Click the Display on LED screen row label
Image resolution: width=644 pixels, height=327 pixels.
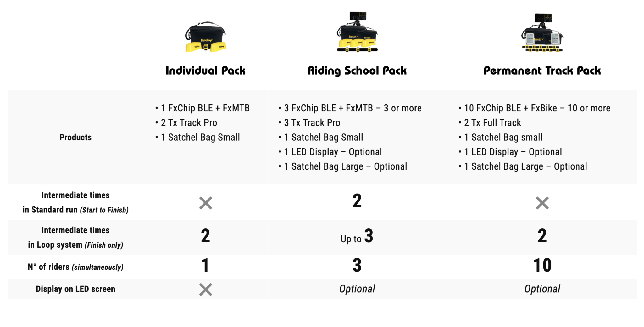coord(75,289)
